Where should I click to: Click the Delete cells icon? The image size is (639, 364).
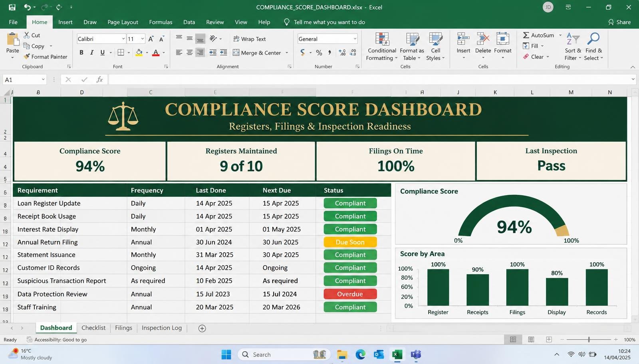point(483,39)
